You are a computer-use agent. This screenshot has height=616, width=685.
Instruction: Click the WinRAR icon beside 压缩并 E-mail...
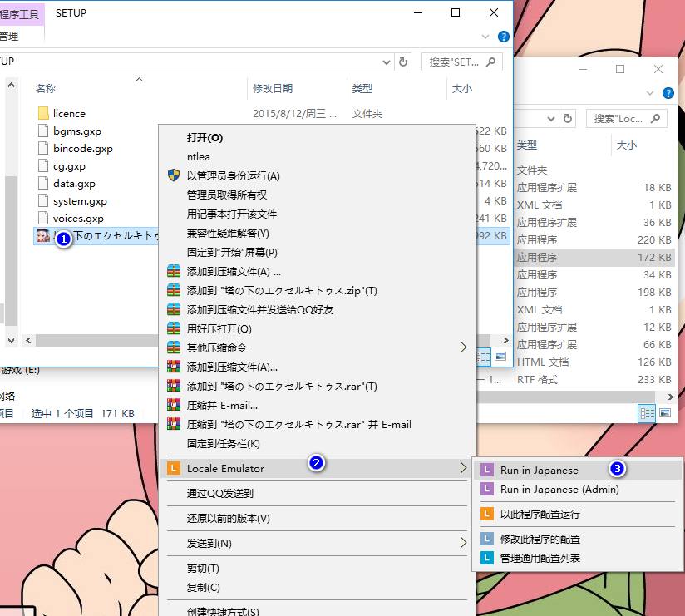pos(174,405)
